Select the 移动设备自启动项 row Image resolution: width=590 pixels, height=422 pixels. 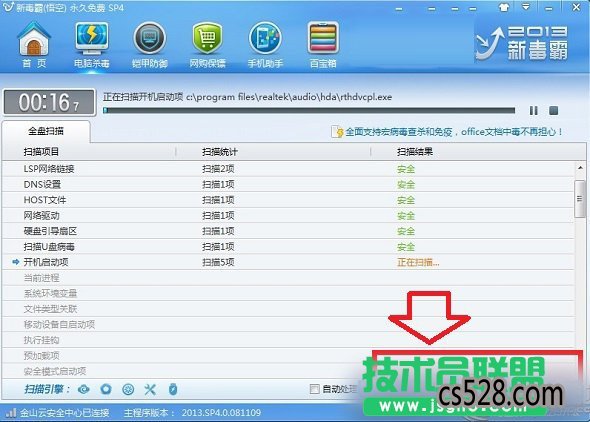click(288, 325)
